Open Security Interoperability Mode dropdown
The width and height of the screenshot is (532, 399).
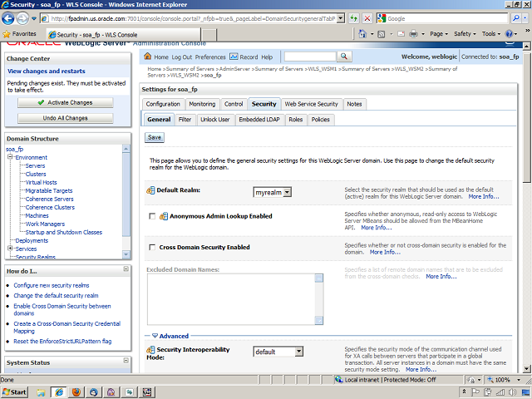(x=278, y=352)
